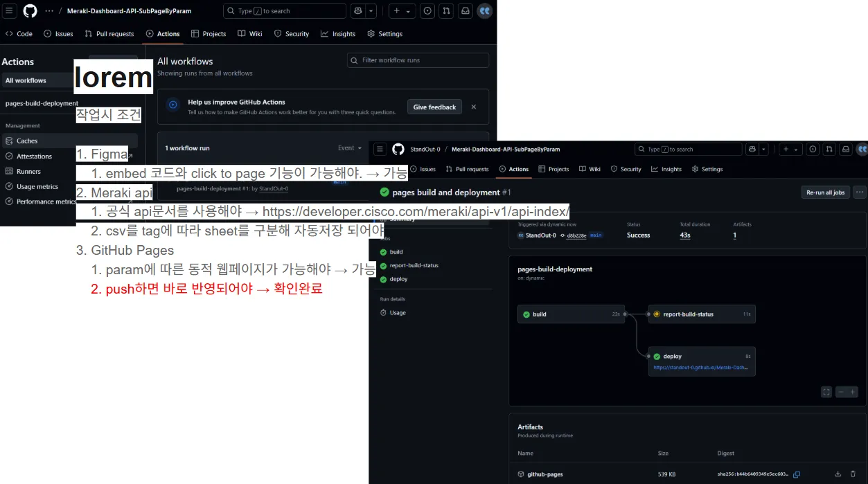The image size is (868, 484).
Task: Open inbox notifications in left screenshot header
Action: pos(465,11)
